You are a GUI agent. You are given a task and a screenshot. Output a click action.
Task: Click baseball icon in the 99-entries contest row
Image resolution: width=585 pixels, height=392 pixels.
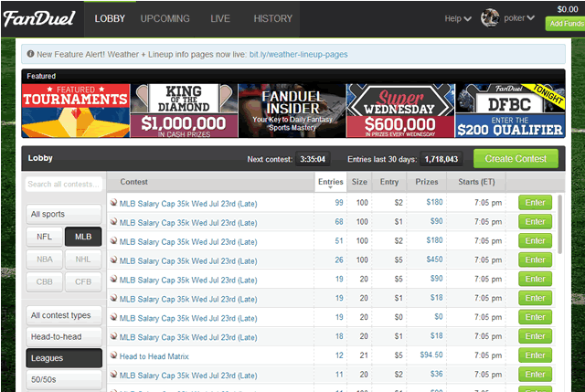[113, 202]
